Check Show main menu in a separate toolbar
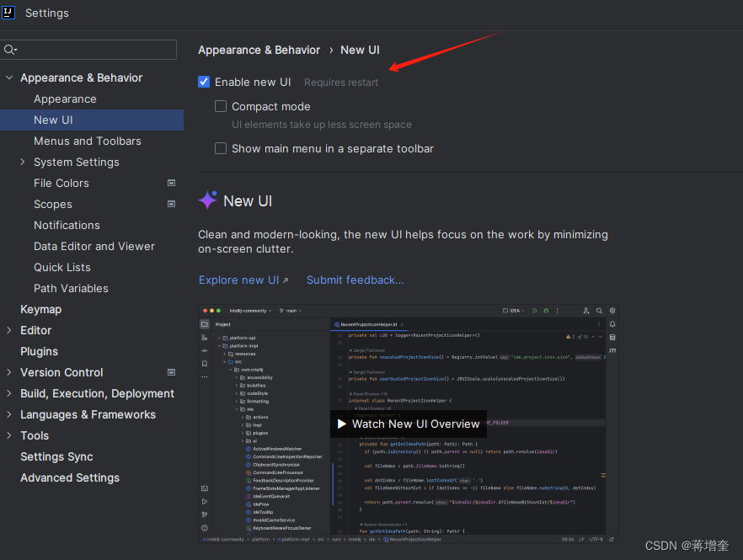This screenshot has height=560, width=743. pos(221,148)
